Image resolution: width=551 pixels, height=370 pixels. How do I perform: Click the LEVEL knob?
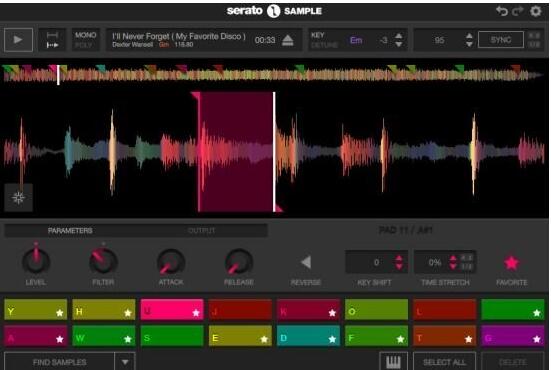pyautogui.click(x=36, y=261)
